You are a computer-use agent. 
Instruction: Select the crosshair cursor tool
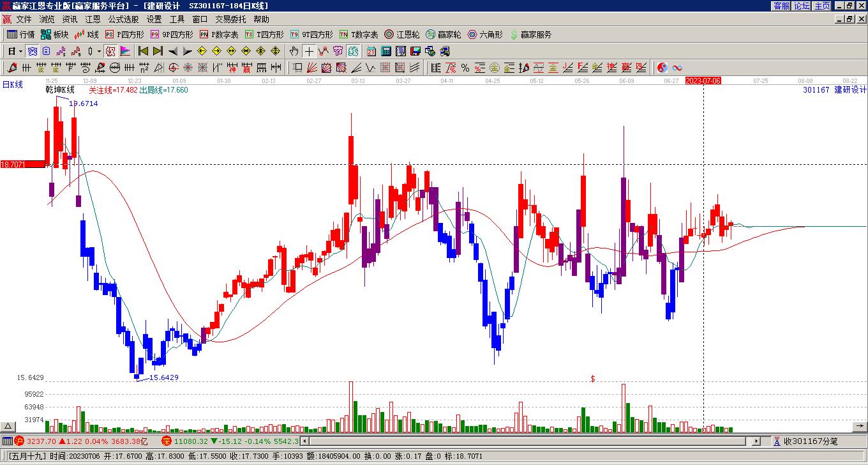coord(309,51)
